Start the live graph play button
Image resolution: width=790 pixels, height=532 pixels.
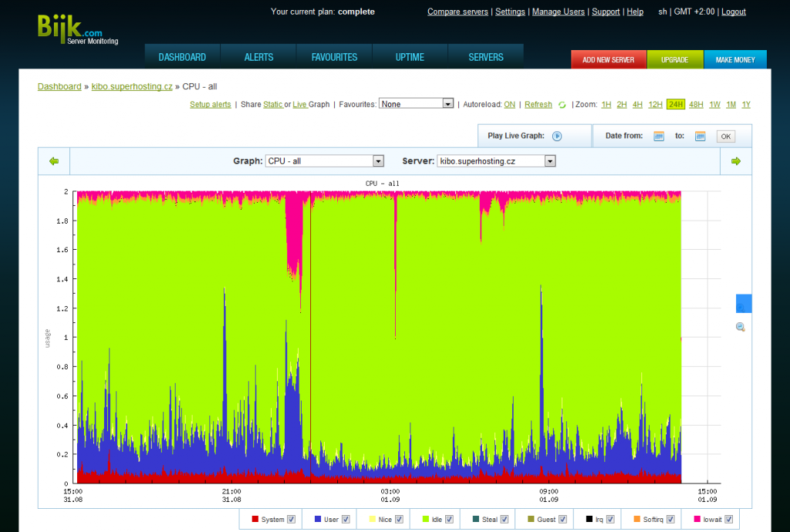click(x=557, y=136)
